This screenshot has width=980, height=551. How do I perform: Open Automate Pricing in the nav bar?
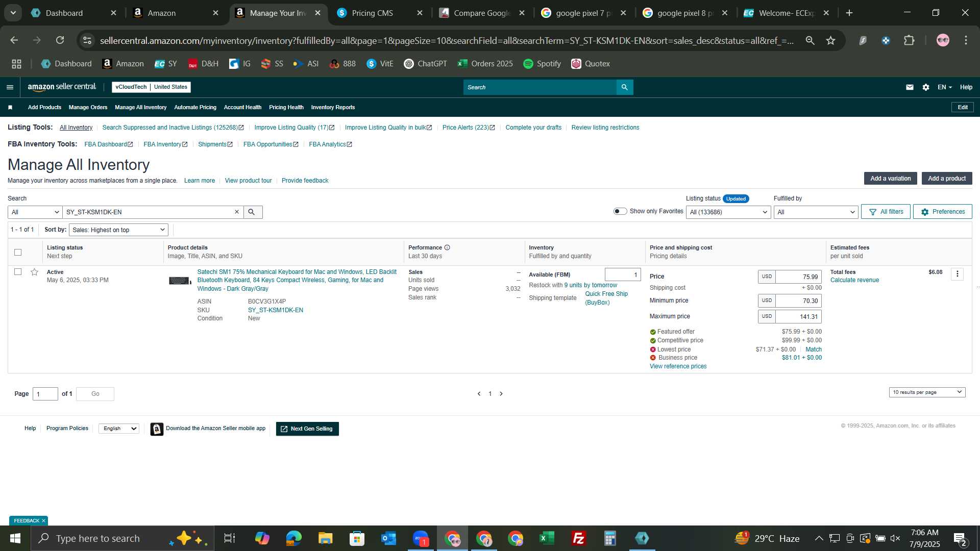click(195, 108)
